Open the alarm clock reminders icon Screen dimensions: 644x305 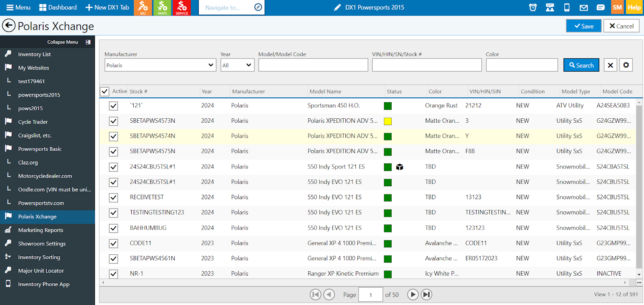(x=533, y=7)
